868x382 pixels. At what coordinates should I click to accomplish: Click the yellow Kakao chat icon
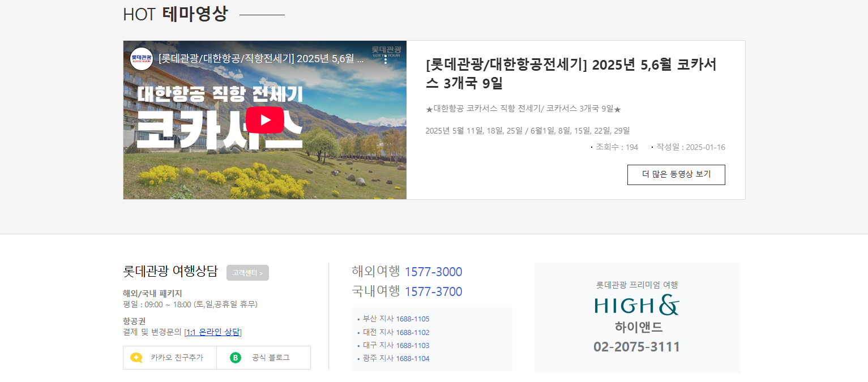coord(136,358)
